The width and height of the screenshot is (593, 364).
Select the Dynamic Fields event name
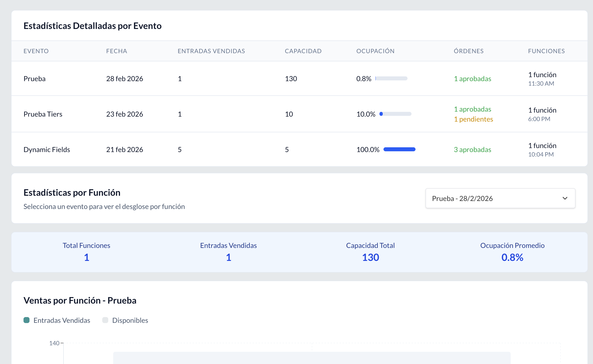click(47, 150)
